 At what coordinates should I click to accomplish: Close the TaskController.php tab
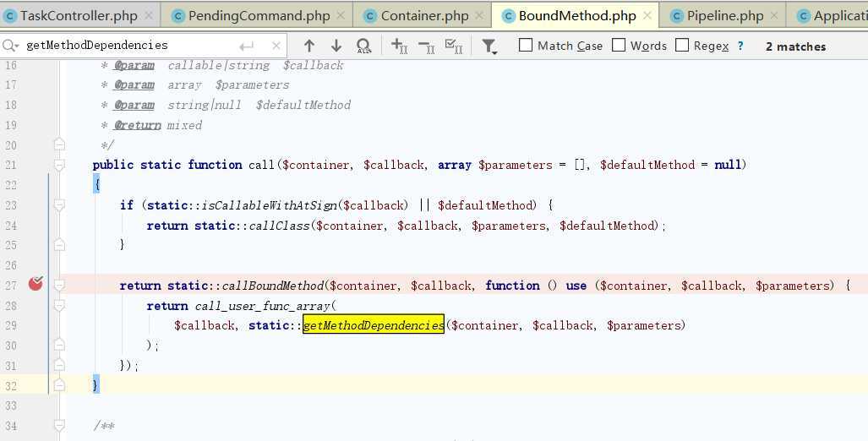149,15
